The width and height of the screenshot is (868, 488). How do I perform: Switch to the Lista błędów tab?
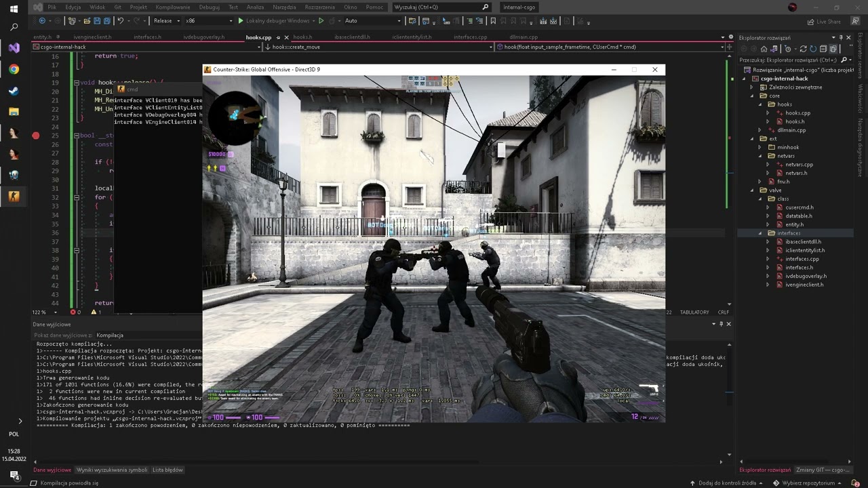point(167,470)
